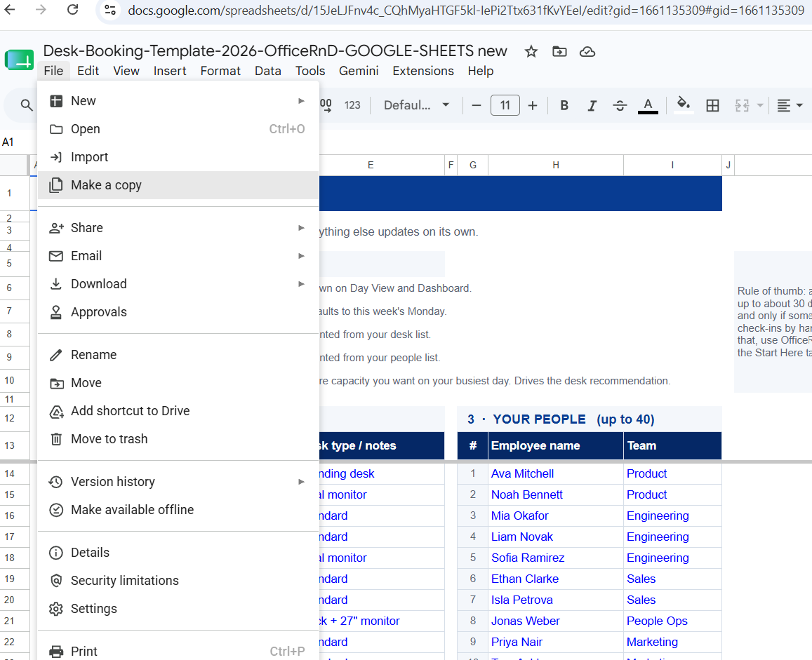Increase font size with plus button
The width and height of the screenshot is (812, 660).
(533, 105)
